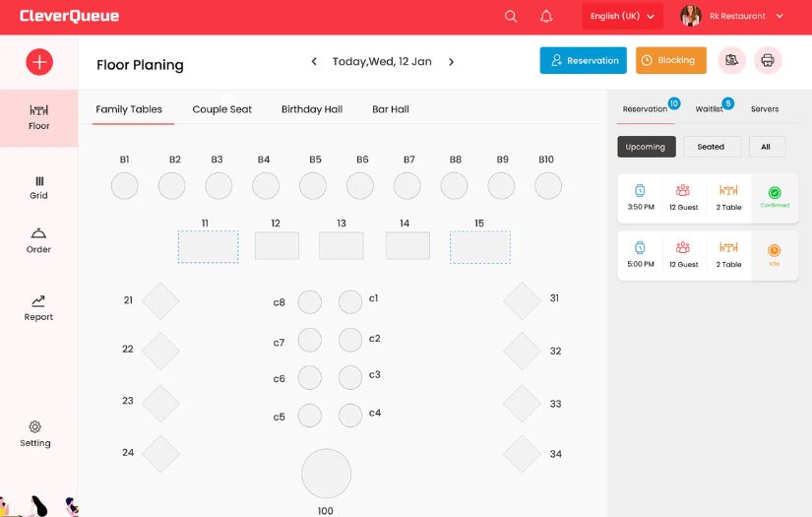Image resolution: width=812 pixels, height=517 pixels.
Task: Open the Order sidebar section
Action: (x=38, y=241)
